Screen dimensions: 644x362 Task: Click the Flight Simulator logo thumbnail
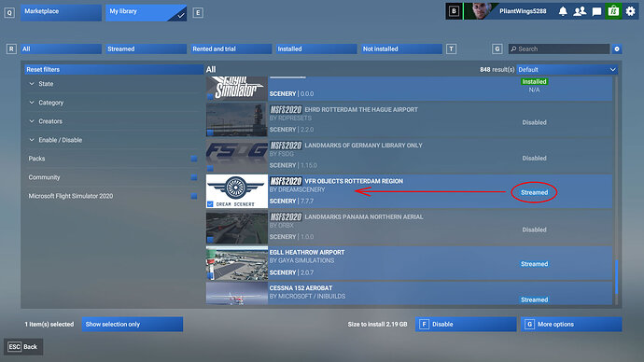pos(236,89)
